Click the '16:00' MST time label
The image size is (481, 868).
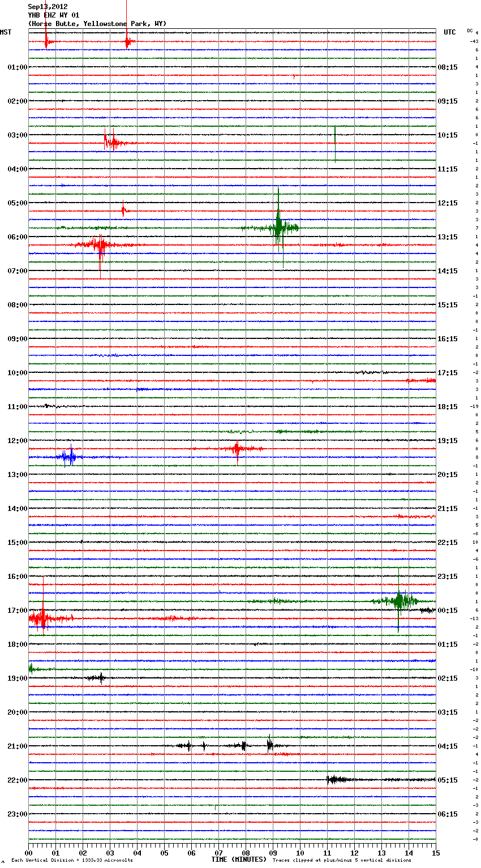click(x=17, y=577)
